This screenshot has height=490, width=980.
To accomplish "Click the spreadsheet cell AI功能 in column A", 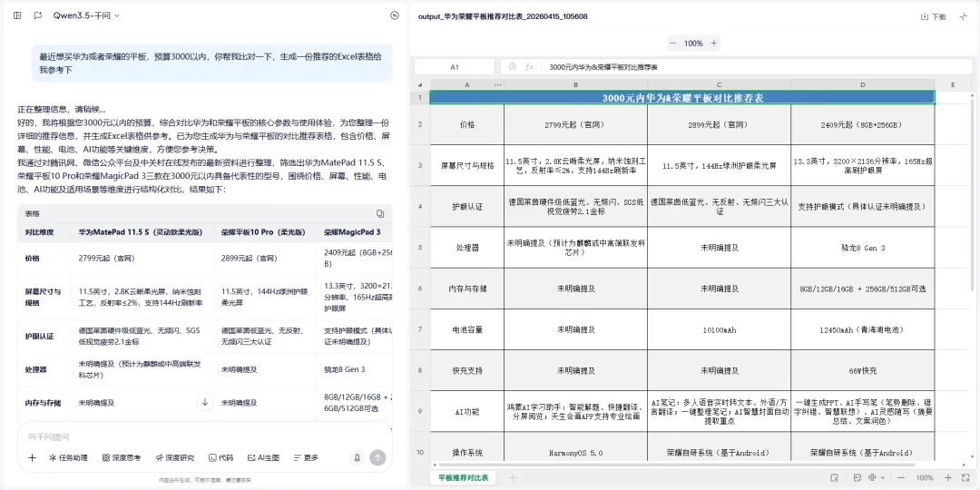I will pos(467,412).
